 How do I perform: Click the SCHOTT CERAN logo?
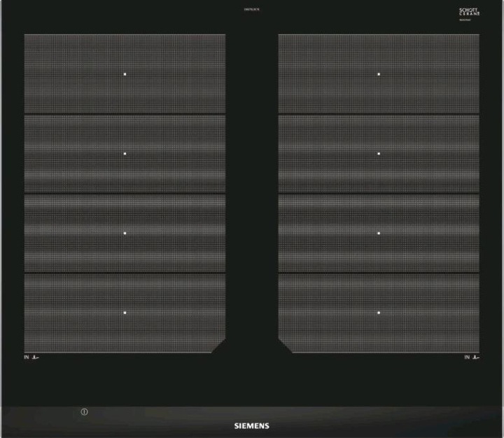(469, 12)
